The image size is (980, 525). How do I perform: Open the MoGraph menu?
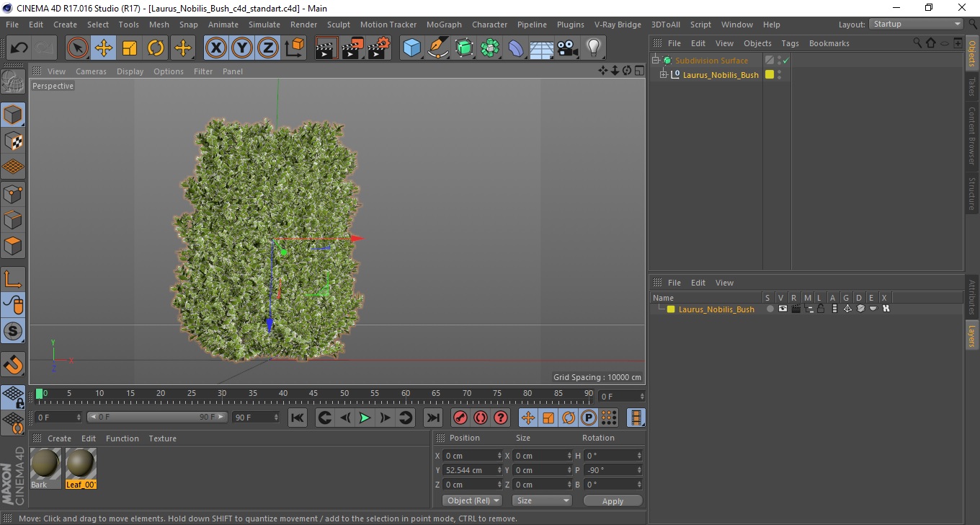tap(444, 25)
